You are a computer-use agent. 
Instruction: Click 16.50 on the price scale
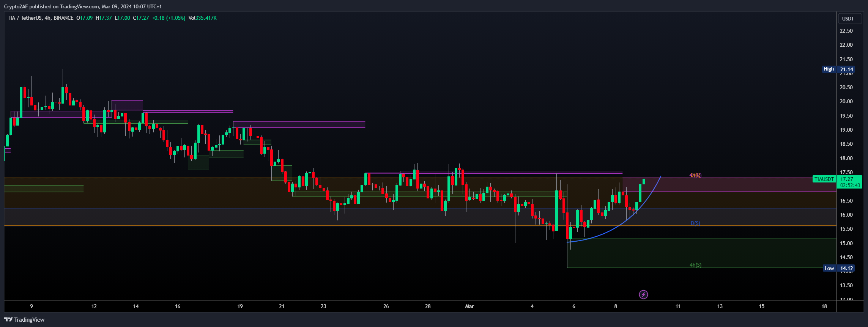[x=846, y=201]
